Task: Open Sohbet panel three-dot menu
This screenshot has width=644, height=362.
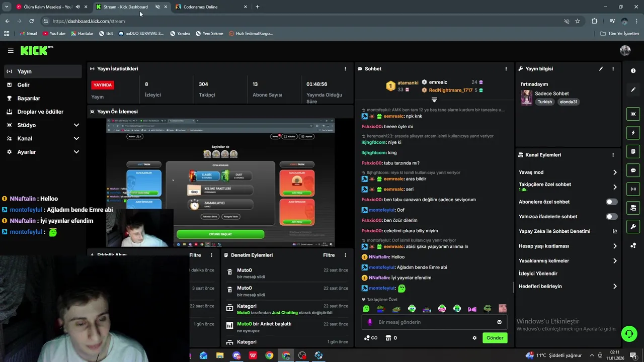Action: [506, 68]
